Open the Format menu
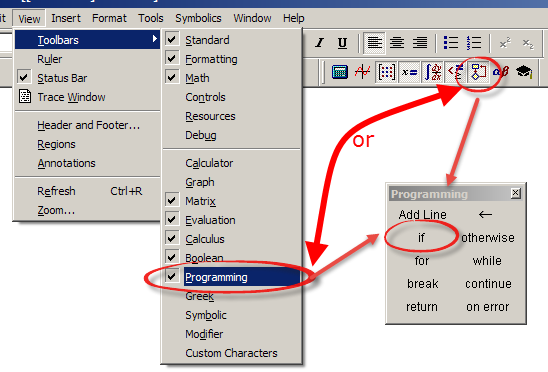Image resolution: width=548 pixels, height=372 pixels. coord(109,18)
